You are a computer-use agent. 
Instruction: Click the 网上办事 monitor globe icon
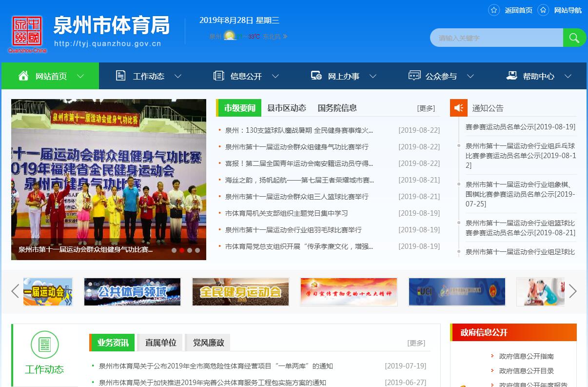(x=316, y=76)
